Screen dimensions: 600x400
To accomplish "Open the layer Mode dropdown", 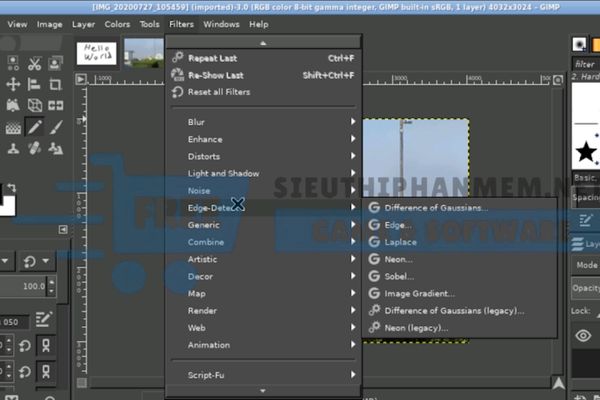I will tap(586, 265).
